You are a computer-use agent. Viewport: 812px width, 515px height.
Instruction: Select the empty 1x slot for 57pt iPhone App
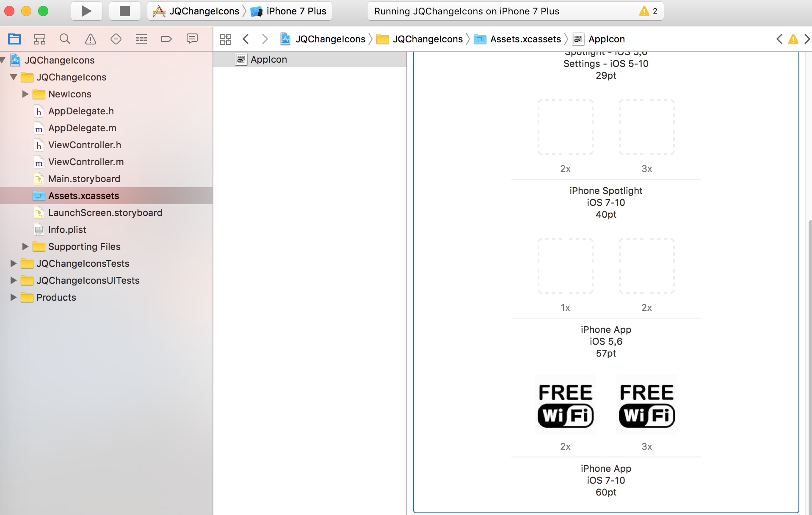pos(566,266)
